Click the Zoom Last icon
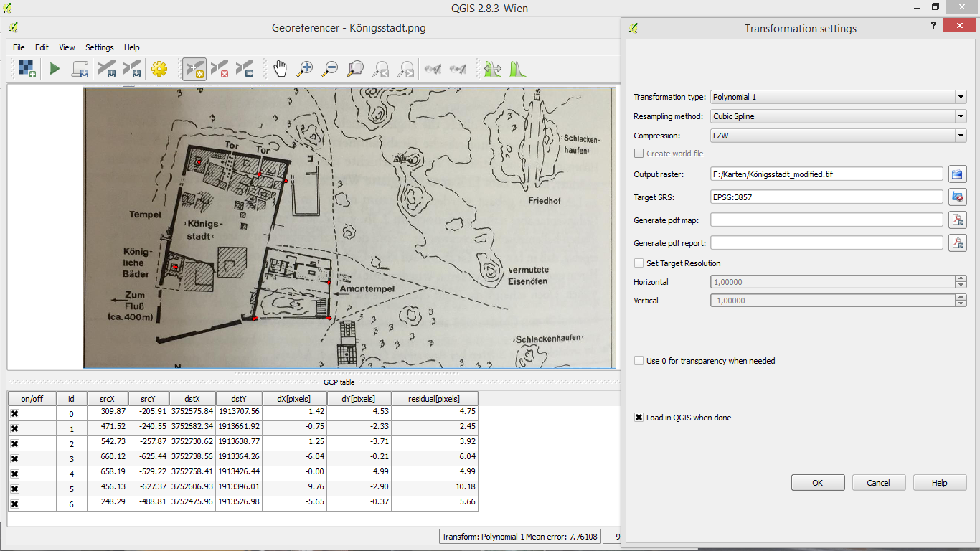 click(380, 69)
